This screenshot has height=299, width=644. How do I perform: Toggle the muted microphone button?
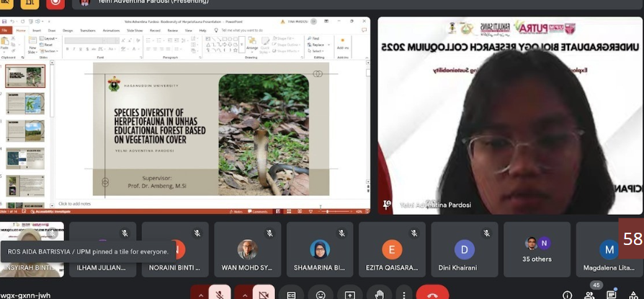[x=220, y=294]
